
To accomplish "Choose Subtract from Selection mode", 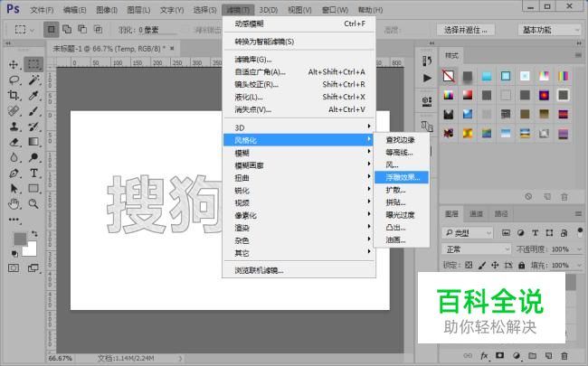I will point(82,29).
